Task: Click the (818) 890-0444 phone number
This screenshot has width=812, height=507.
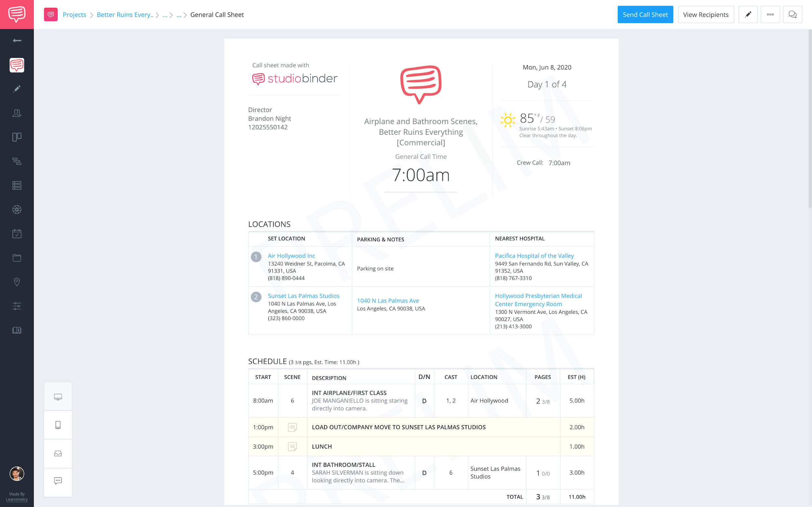Action: (x=286, y=278)
